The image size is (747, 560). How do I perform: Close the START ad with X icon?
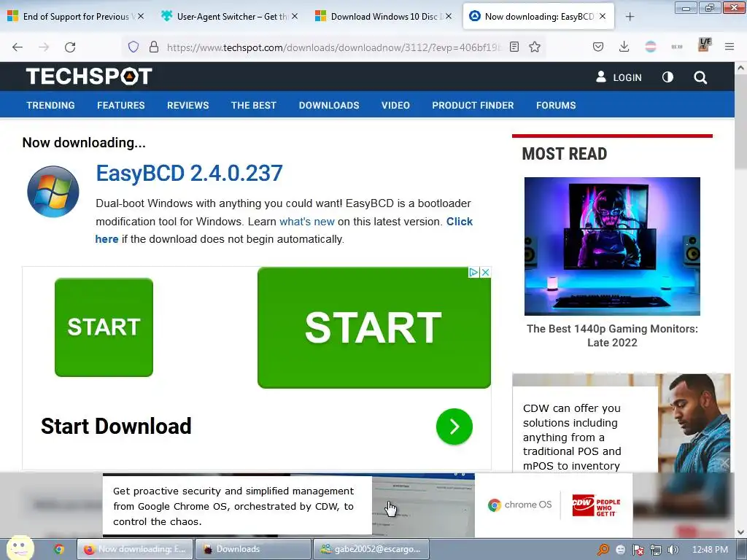485,273
